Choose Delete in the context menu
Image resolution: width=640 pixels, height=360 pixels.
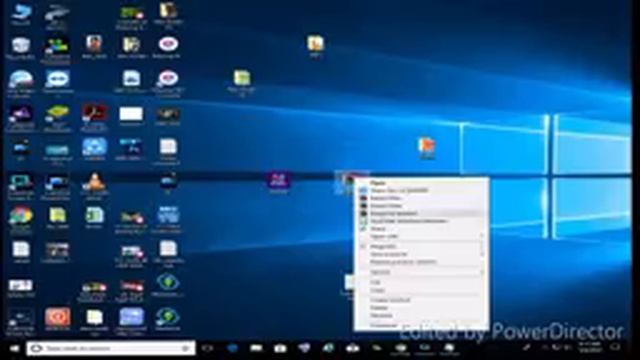coord(421,308)
